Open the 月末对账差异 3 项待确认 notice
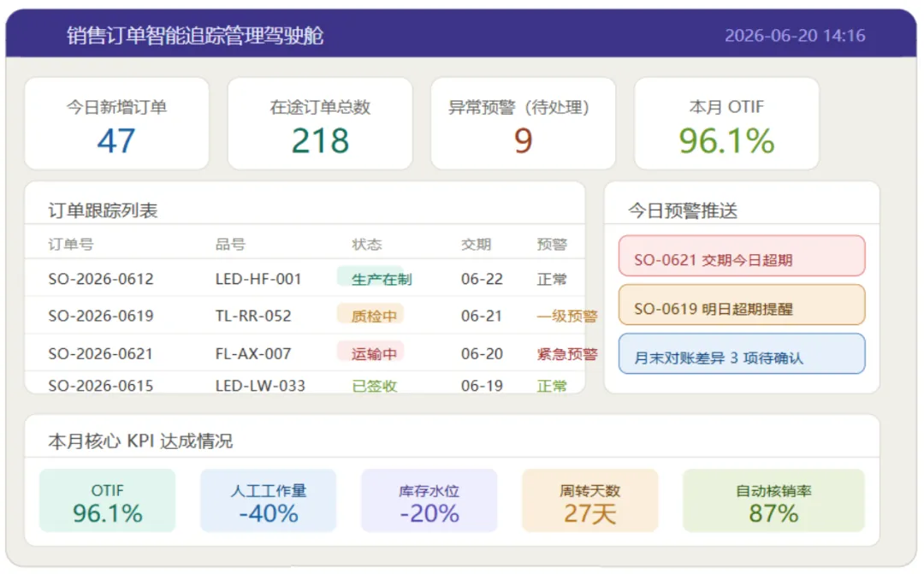The width and height of the screenshot is (924, 574). coord(742,353)
